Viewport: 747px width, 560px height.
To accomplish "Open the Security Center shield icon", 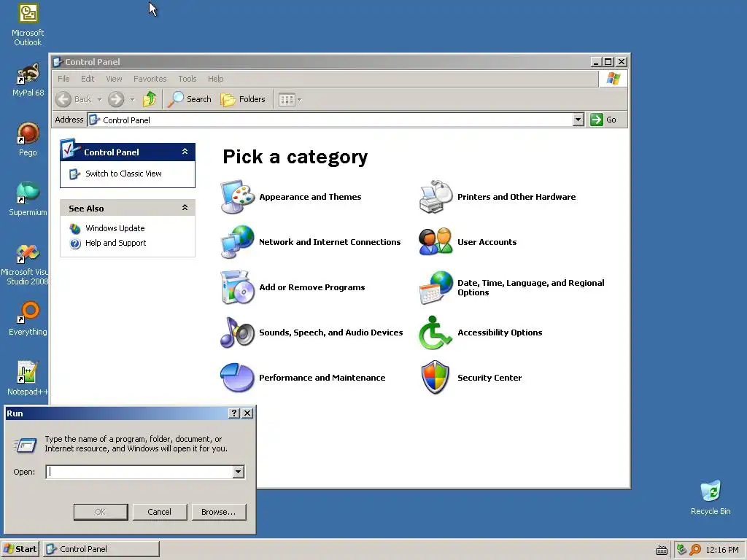I will [x=436, y=378].
